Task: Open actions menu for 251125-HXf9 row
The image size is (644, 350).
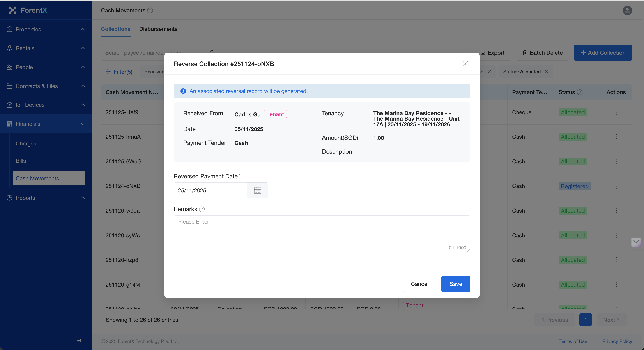Action: tap(616, 112)
